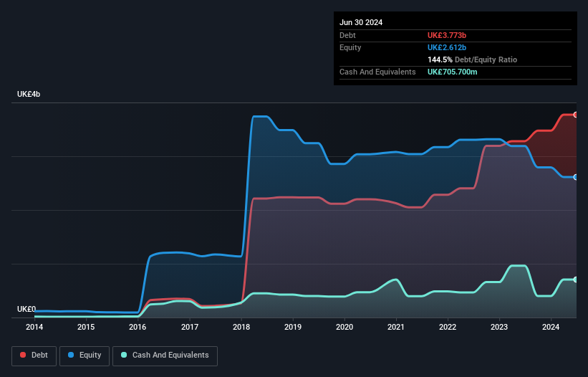This screenshot has height=377, width=588.
Task: Click the Equity row label in tooltip
Action: point(350,47)
